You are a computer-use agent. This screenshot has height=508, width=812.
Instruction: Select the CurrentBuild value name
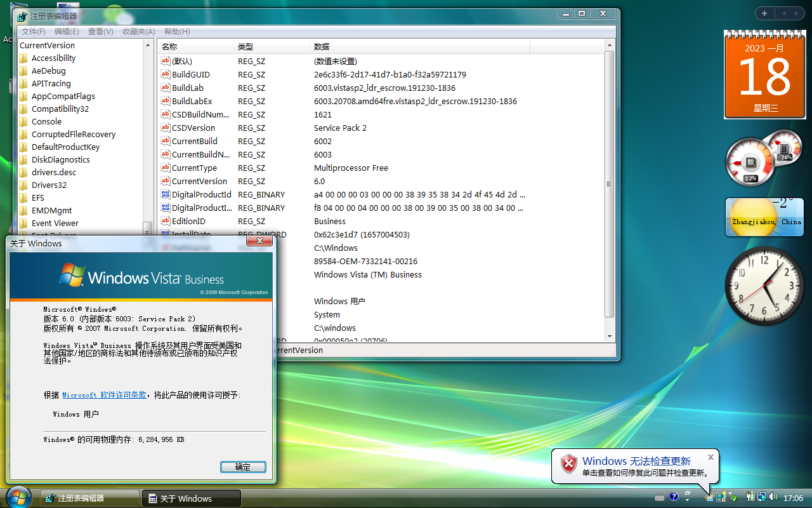pos(195,141)
